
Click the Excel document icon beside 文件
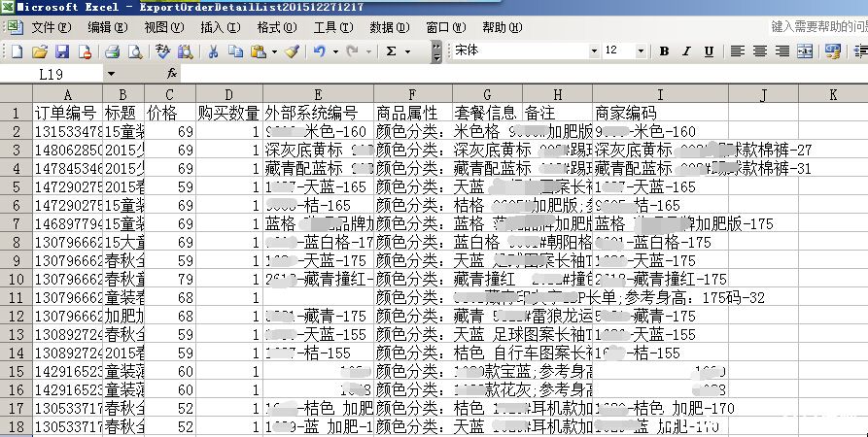pyautogui.click(x=15, y=27)
